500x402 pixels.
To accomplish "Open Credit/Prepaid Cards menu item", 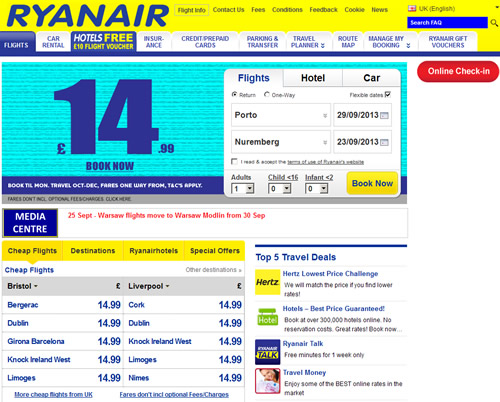I will pyautogui.click(x=205, y=42).
